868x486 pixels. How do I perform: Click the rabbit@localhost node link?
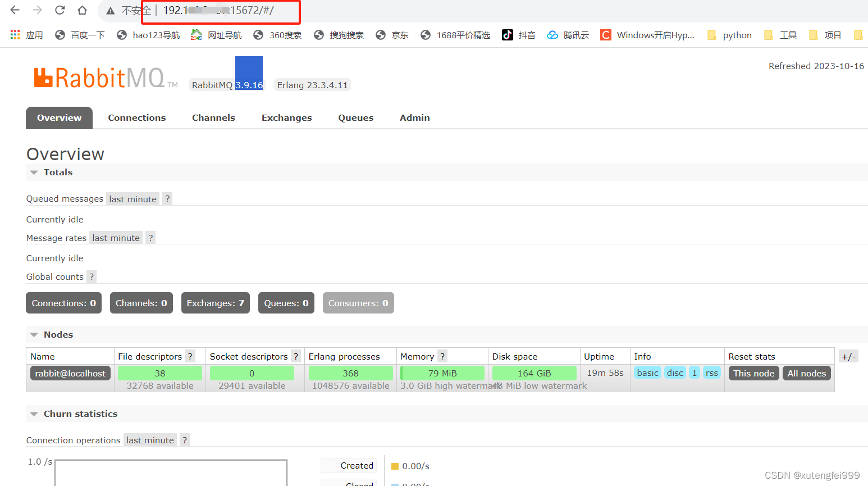[x=70, y=373]
